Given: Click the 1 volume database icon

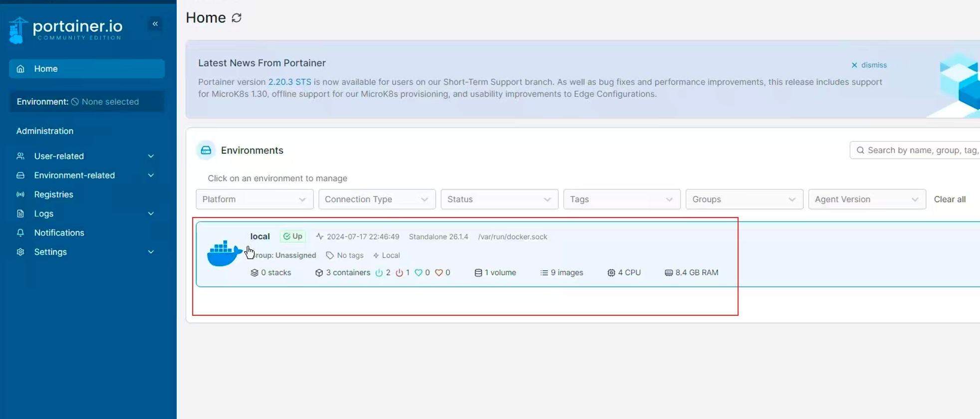Looking at the screenshot, I should [478, 273].
